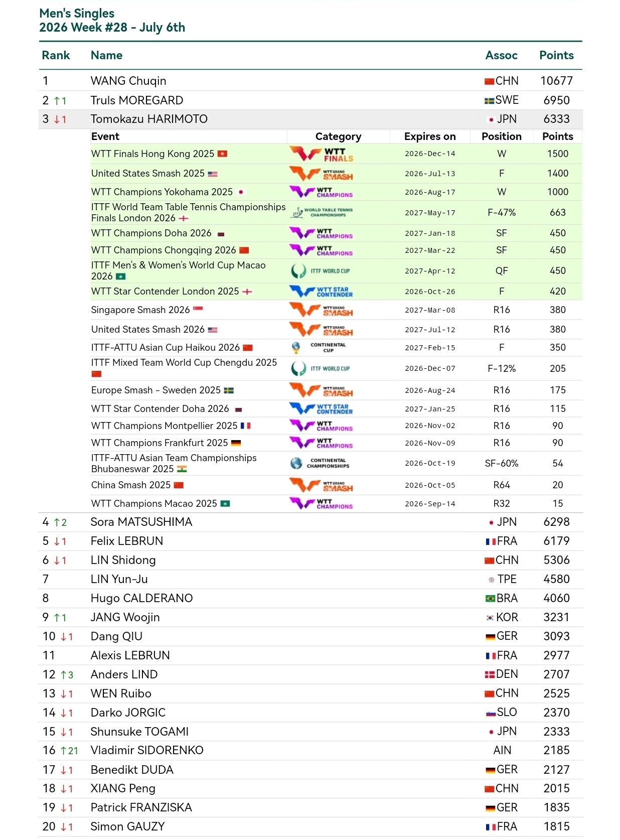Click the 10677 points value

point(556,81)
